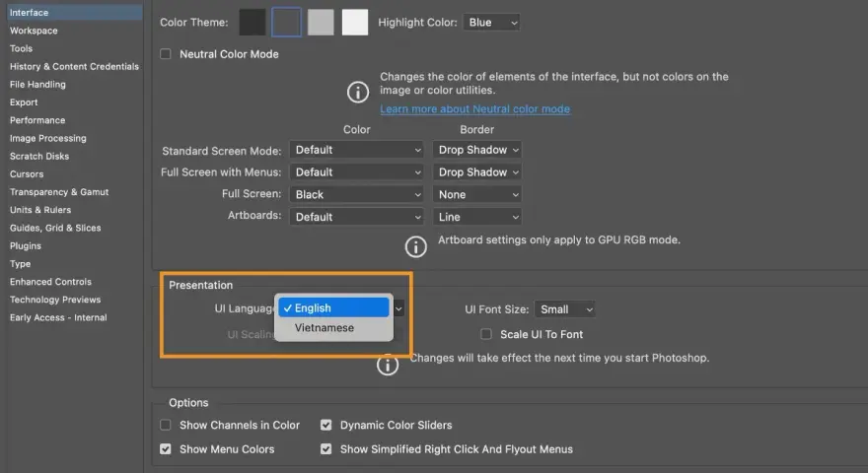The image size is (868, 473).
Task: Select the lightest color theme swatch
Action: (x=355, y=22)
